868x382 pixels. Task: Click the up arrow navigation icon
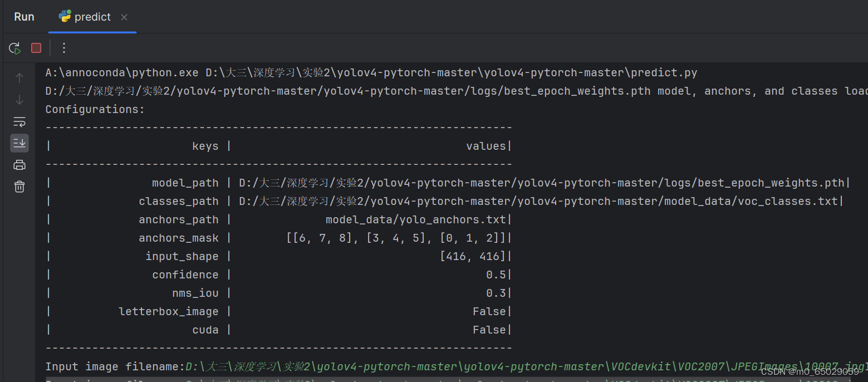tap(19, 77)
